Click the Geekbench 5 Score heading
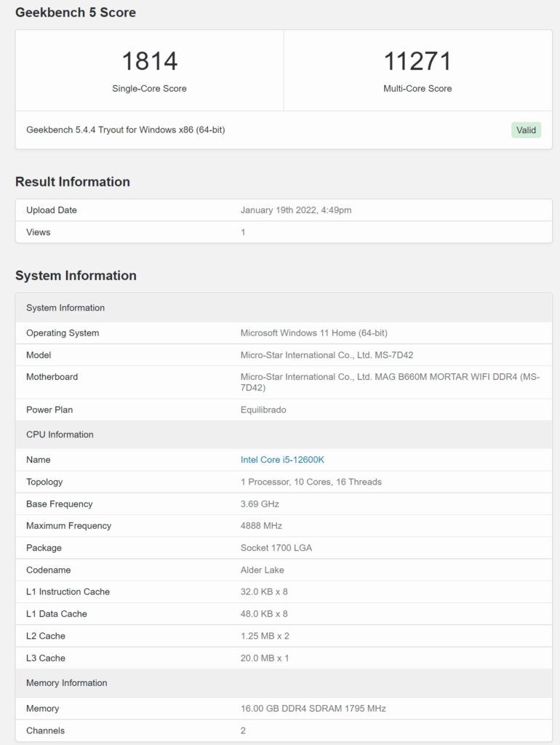Viewport: 560px width, 745px height. tap(76, 12)
